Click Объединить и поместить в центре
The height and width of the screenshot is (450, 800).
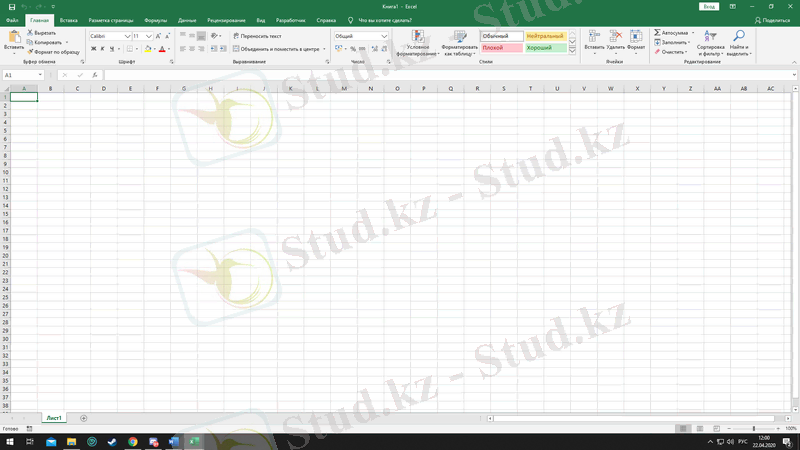(x=276, y=49)
